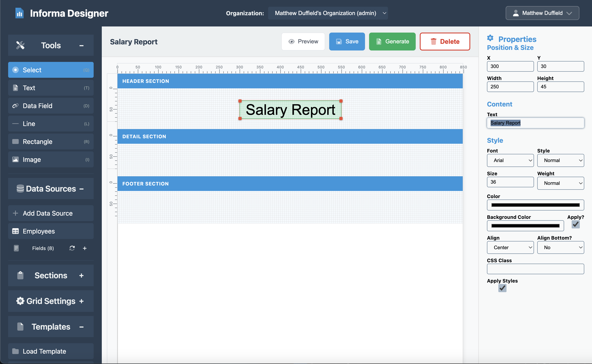This screenshot has height=364, width=592.
Task: Click the Delete button
Action: point(444,41)
